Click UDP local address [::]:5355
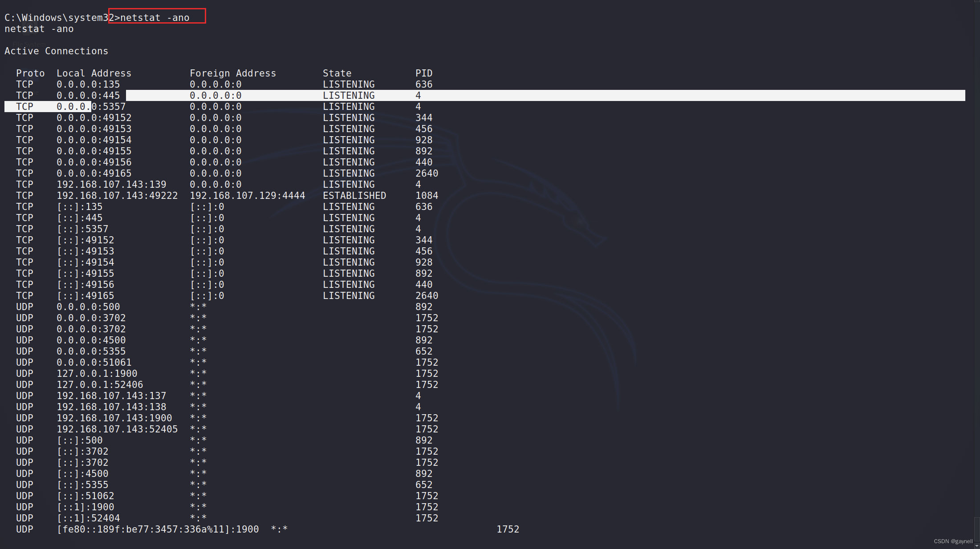 [82, 485]
